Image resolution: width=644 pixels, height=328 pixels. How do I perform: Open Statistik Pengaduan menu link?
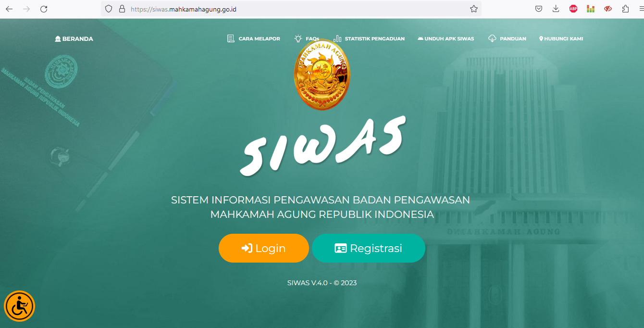[x=369, y=38]
